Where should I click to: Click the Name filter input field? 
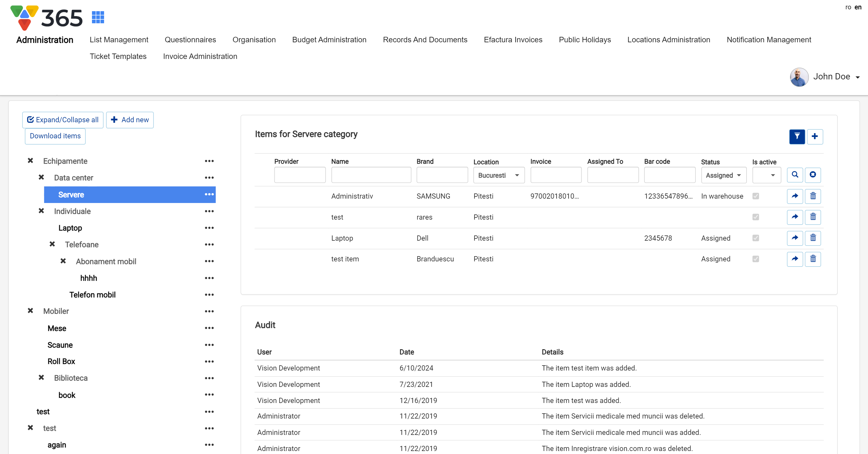click(371, 175)
